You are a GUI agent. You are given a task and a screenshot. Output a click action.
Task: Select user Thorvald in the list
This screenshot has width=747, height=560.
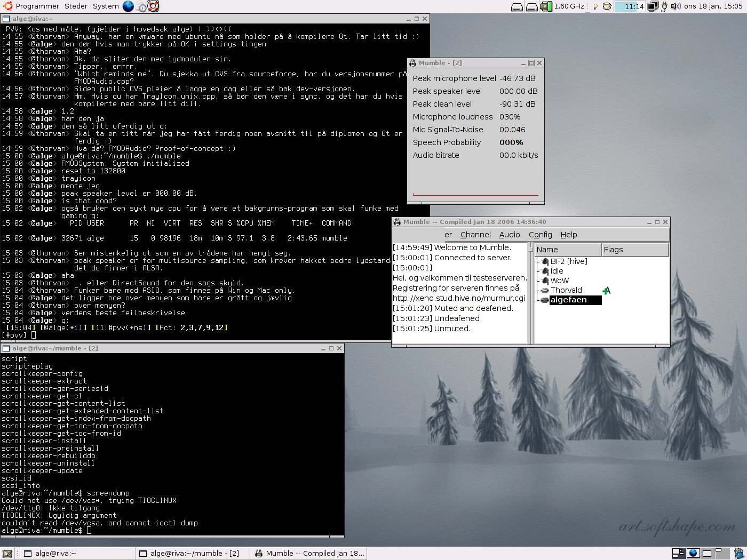(566, 290)
